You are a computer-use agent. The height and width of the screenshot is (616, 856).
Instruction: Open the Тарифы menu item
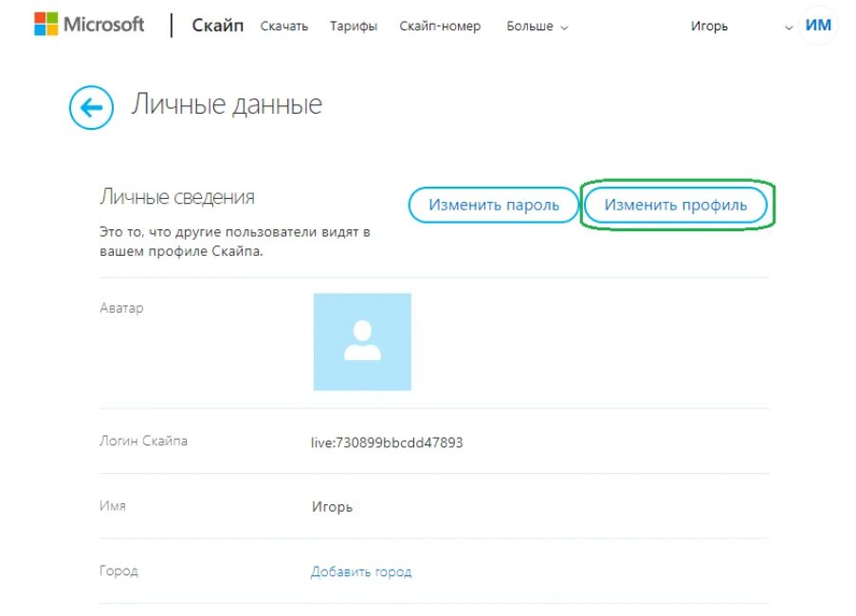[354, 27]
